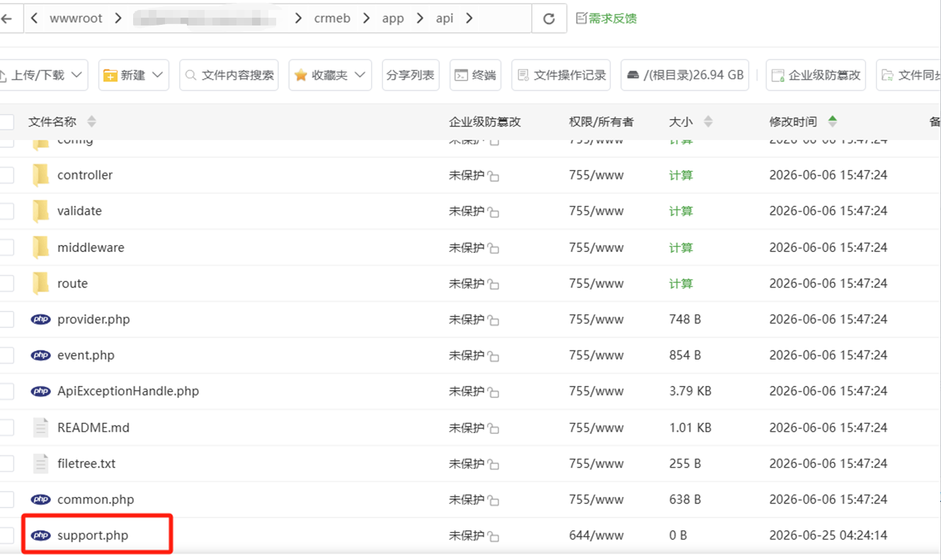The width and height of the screenshot is (941, 560).
Task: Select the middleware folder checkbox
Action: point(6,247)
